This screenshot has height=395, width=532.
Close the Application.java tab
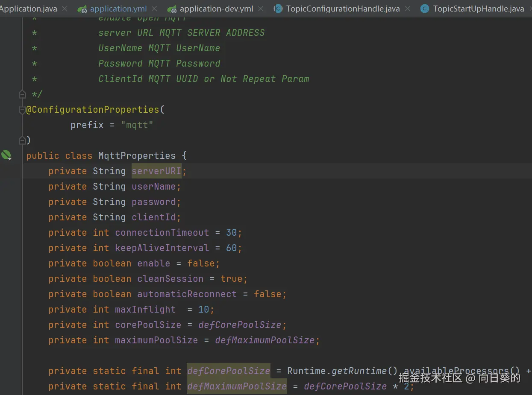pos(65,9)
